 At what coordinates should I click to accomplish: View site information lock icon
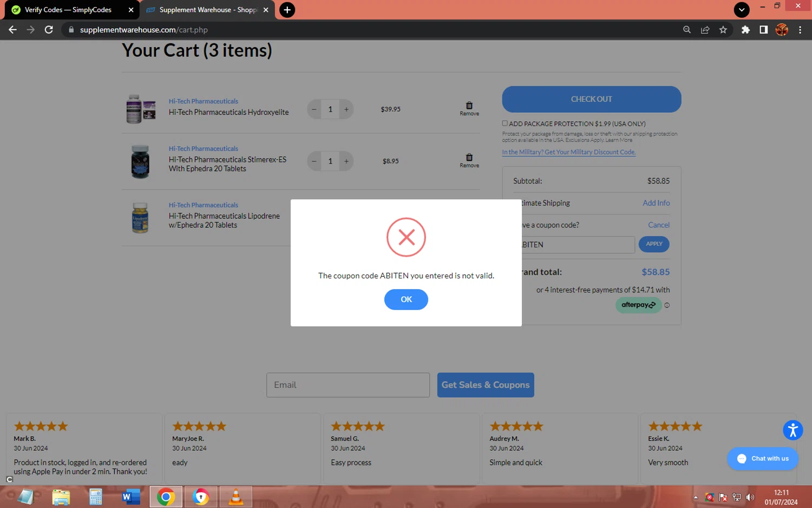(71, 30)
